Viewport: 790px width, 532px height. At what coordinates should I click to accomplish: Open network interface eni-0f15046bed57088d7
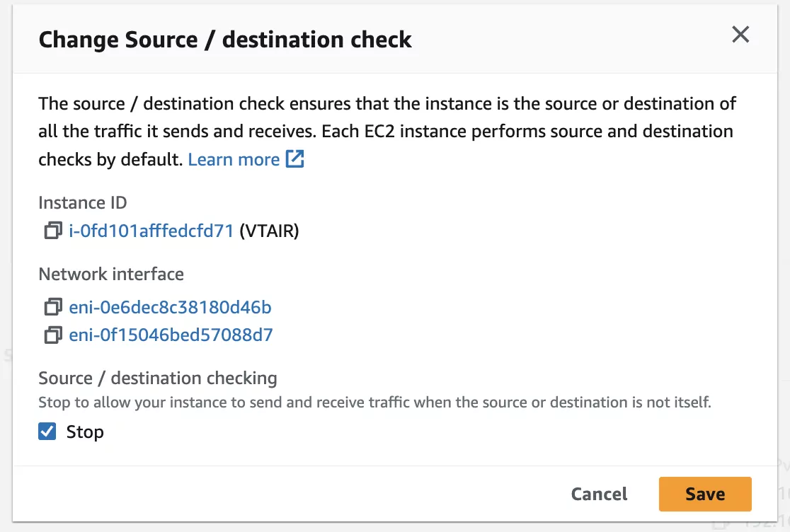pyautogui.click(x=170, y=335)
